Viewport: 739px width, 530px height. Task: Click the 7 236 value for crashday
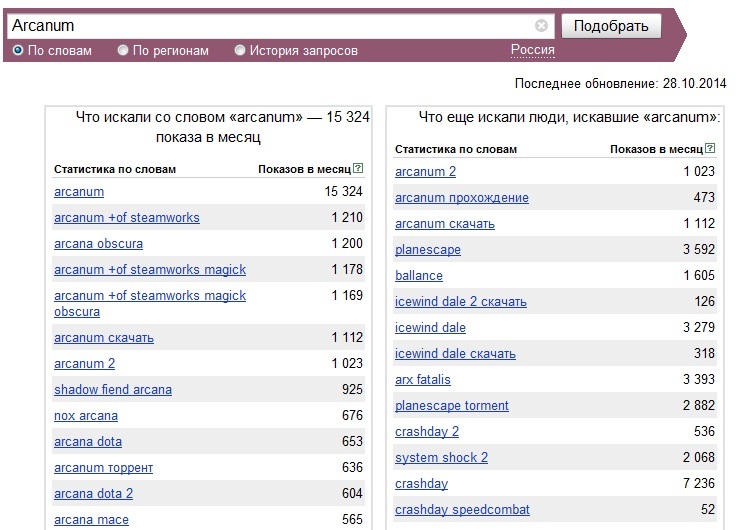(699, 483)
